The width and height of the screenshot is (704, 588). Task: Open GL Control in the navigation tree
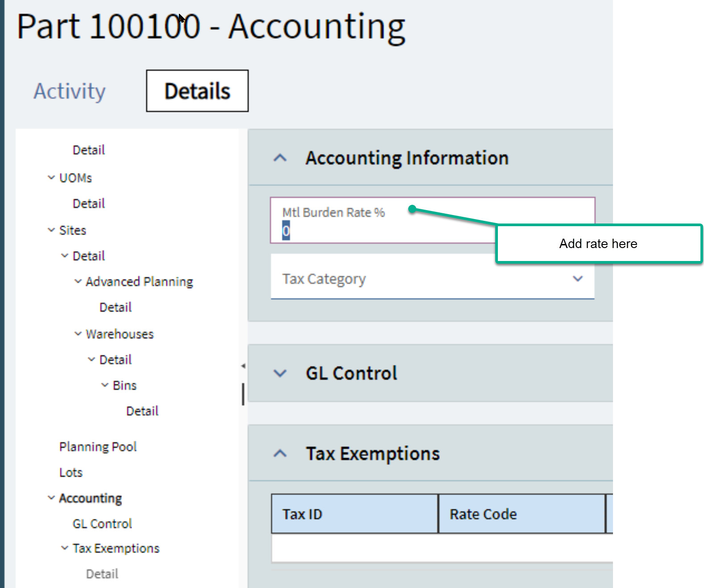click(102, 524)
